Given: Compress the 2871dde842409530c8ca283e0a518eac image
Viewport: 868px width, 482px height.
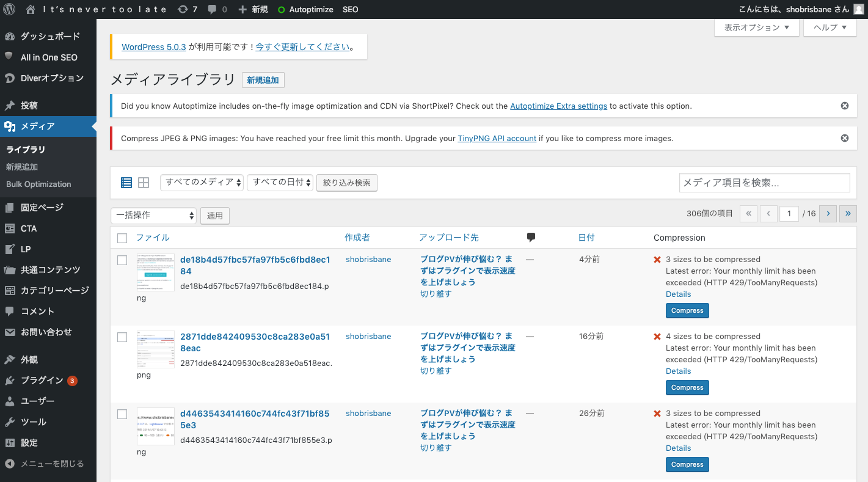Looking at the screenshot, I should (687, 387).
